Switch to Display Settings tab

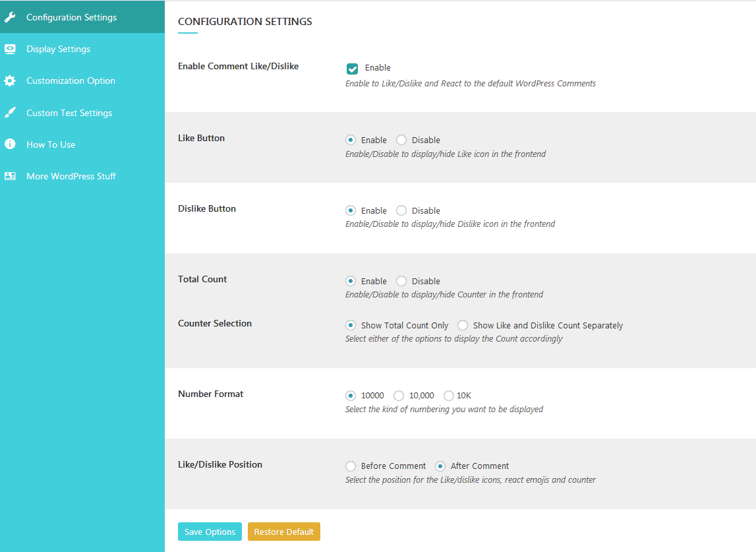coord(82,49)
